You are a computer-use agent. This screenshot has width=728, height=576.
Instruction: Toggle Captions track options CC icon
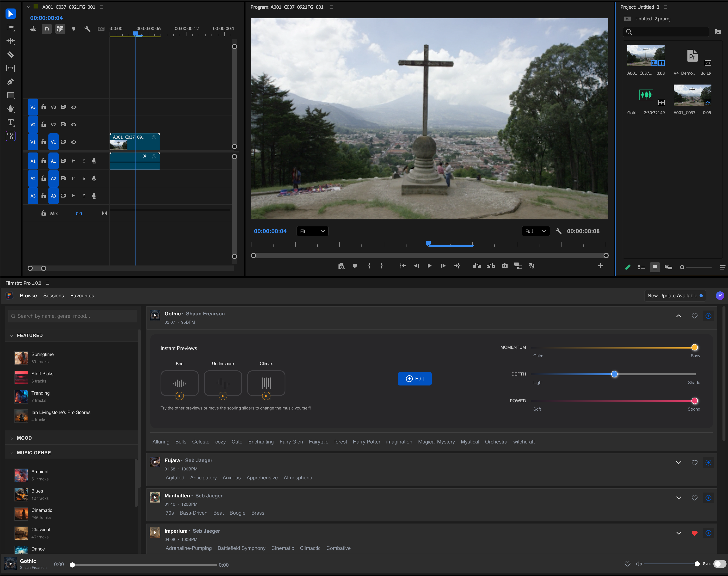coord(101,29)
